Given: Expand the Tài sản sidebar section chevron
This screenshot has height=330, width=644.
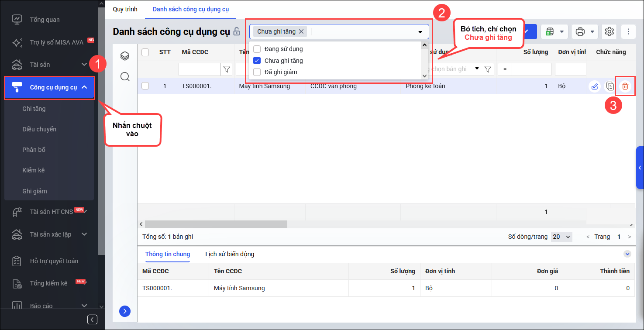Looking at the screenshot, I should [x=84, y=65].
